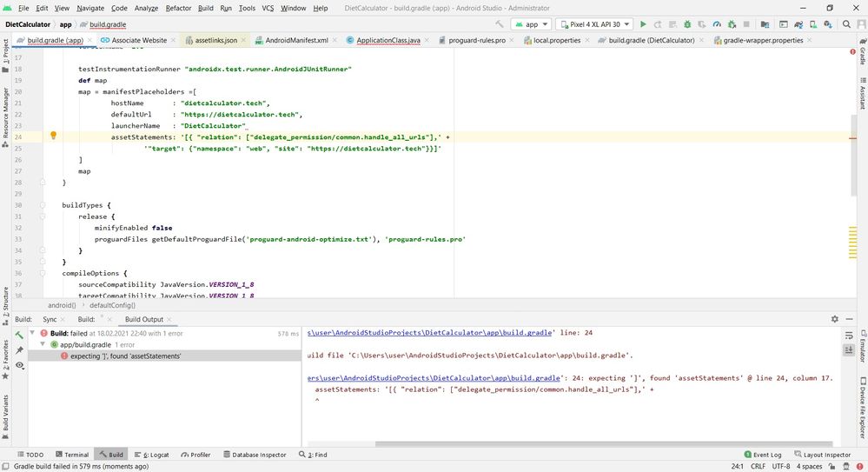The width and height of the screenshot is (868, 472).
Task: Open Project Structure icon in toolbar
Action: click(x=765, y=24)
